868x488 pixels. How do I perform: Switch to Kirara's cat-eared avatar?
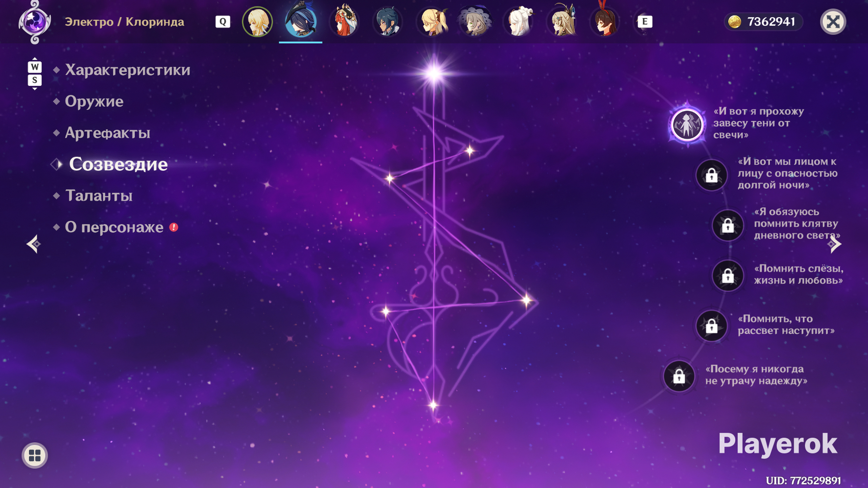tap(562, 21)
